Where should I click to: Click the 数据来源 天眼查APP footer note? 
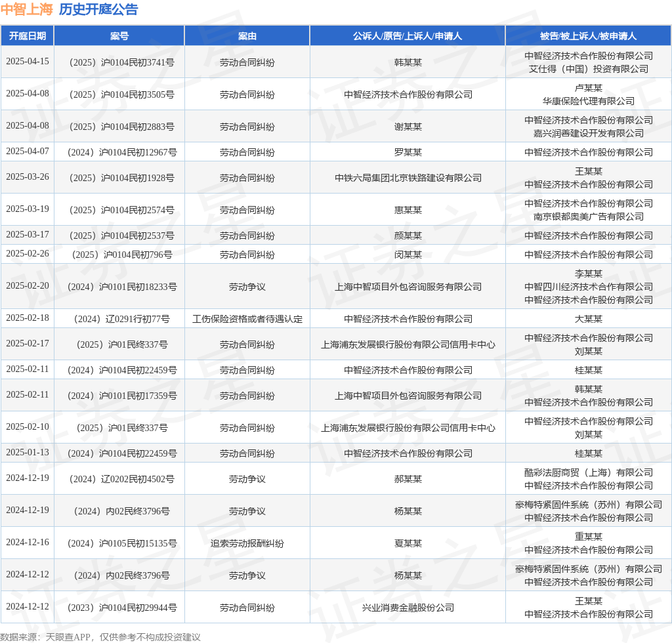coord(100,637)
